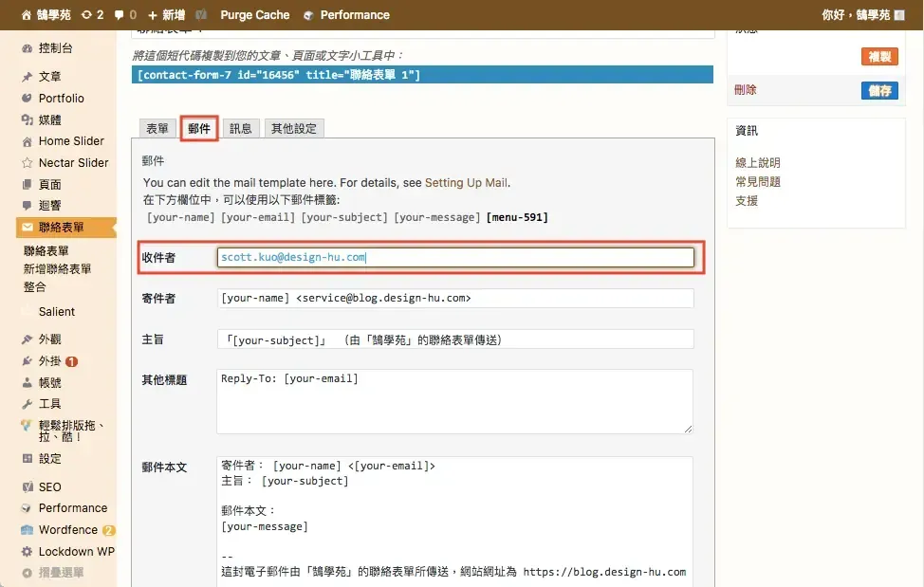Click the 迴響 comment icon in sidebar
This screenshot has width=924, height=587.
pyautogui.click(x=28, y=206)
